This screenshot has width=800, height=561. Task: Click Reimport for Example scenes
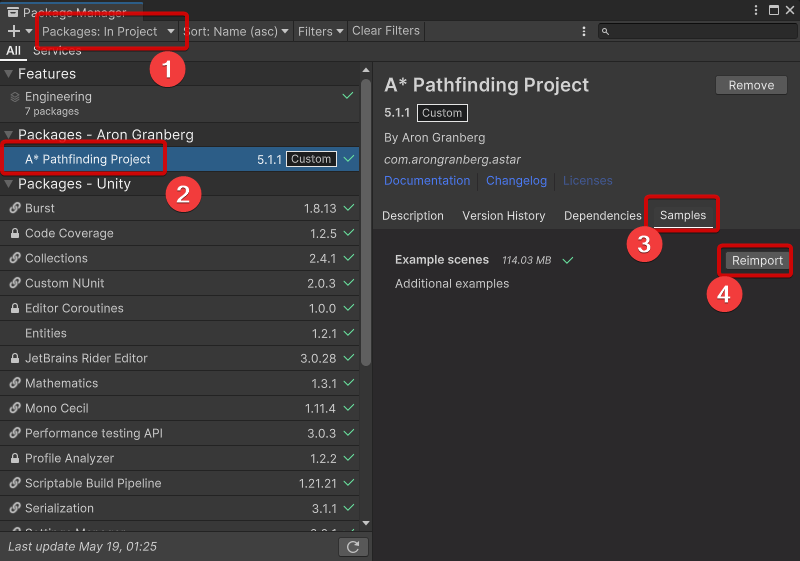757,261
